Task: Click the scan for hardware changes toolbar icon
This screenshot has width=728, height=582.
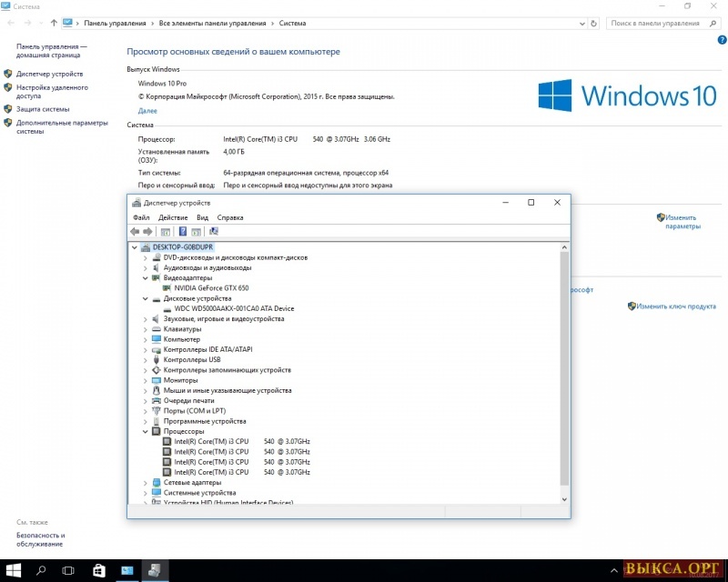Action: pyautogui.click(x=213, y=232)
